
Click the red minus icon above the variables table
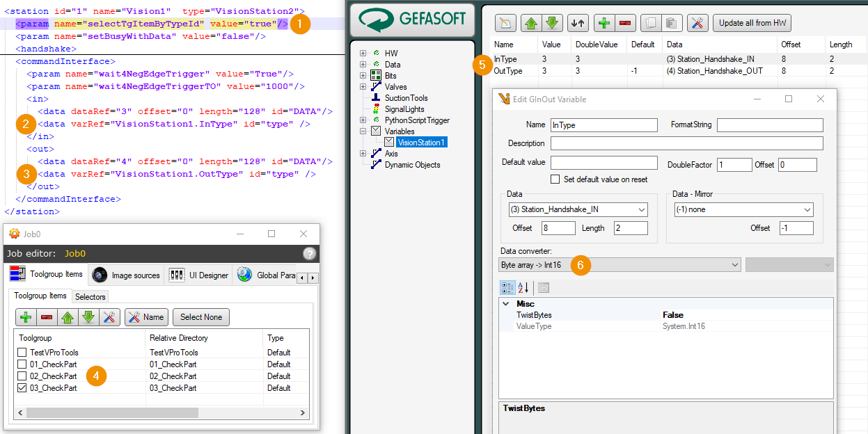pyautogui.click(x=624, y=22)
